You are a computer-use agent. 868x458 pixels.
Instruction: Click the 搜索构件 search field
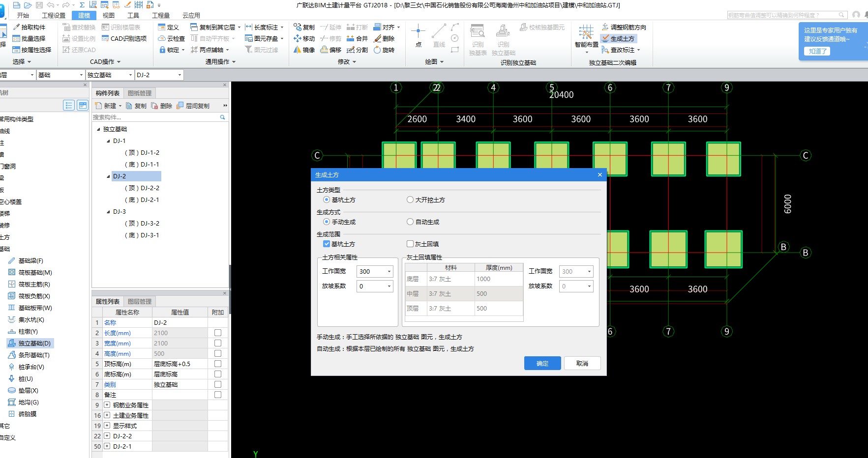tap(155, 117)
